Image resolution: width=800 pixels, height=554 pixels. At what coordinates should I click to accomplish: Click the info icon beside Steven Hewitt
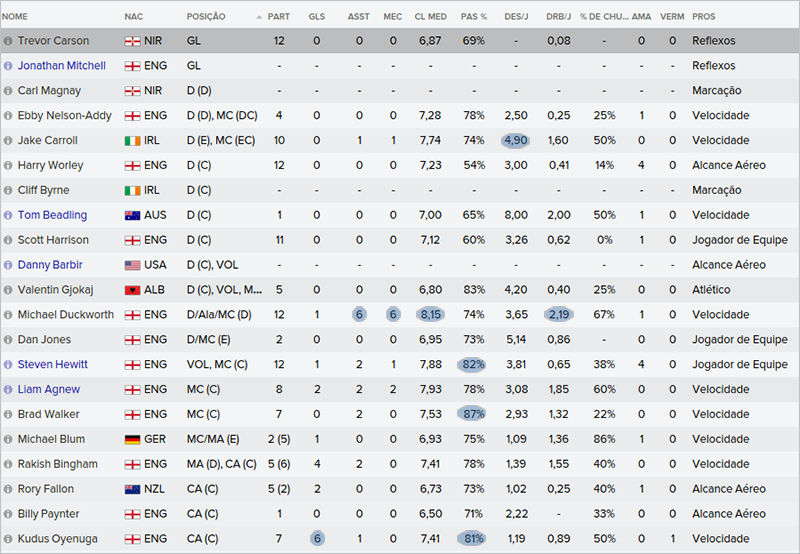[x=9, y=365]
